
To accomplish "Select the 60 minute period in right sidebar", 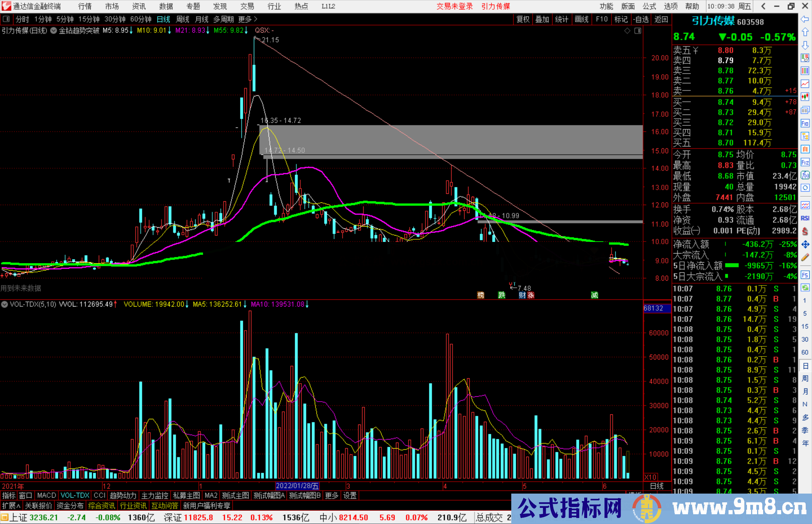I will click(805, 352).
